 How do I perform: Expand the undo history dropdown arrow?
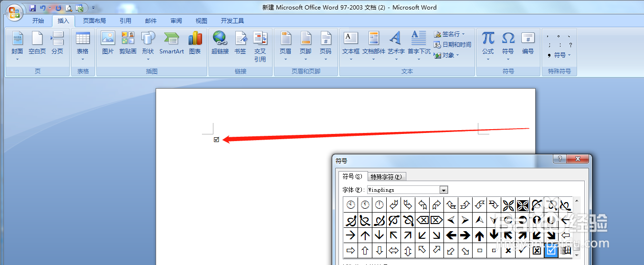pos(50,8)
